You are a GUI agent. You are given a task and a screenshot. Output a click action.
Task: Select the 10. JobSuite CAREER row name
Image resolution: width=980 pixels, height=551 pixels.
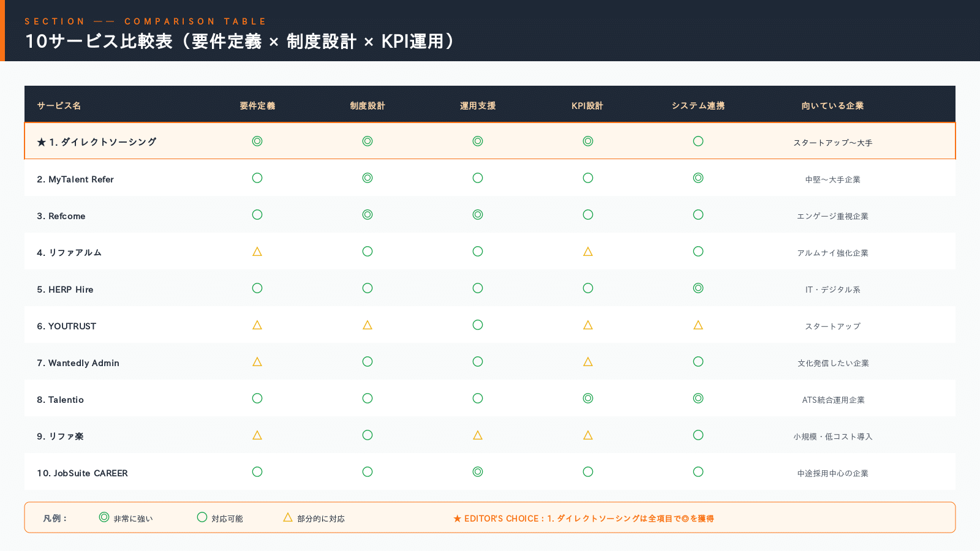click(x=83, y=473)
